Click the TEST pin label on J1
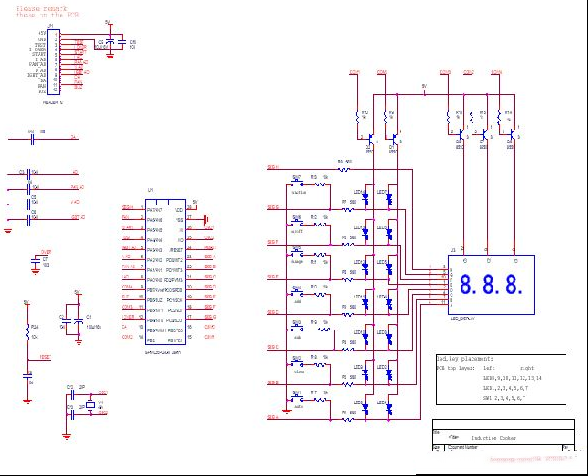The width and height of the screenshot is (588, 476). coord(40,45)
